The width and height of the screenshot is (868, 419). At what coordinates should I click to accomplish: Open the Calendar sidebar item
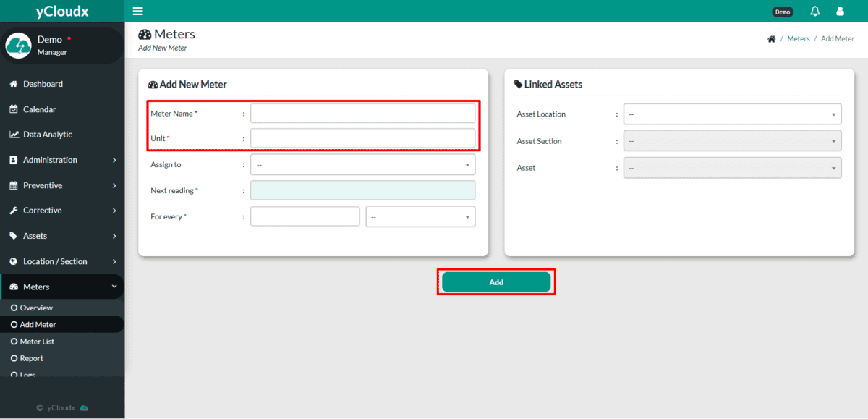39,109
